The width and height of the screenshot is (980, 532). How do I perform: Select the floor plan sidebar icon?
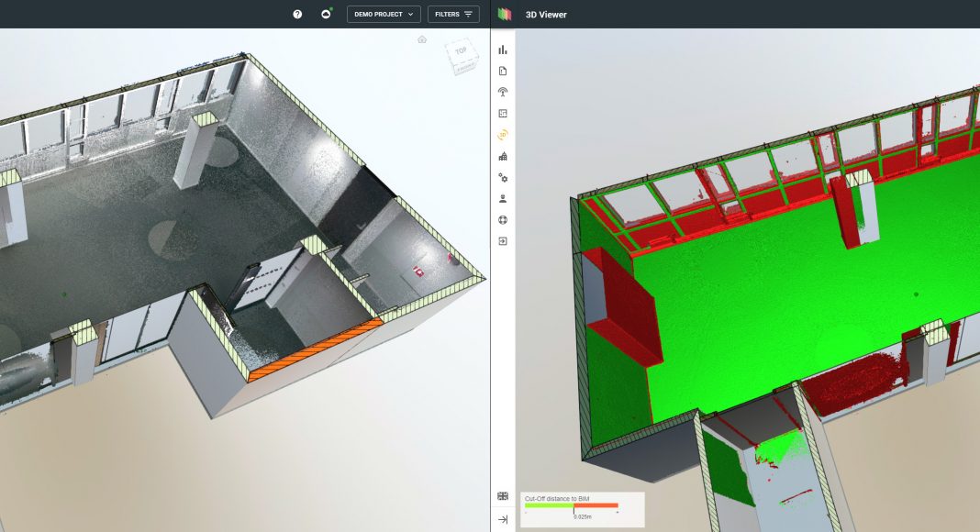coord(503,114)
